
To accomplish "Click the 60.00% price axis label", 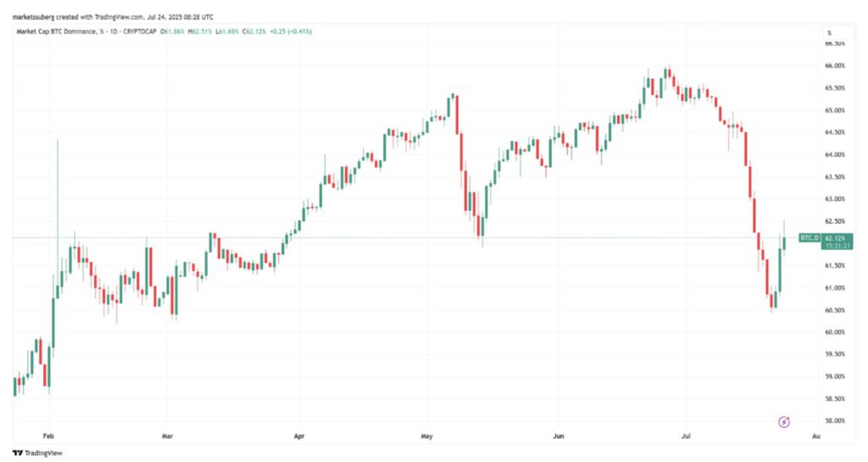I will tap(835, 332).
